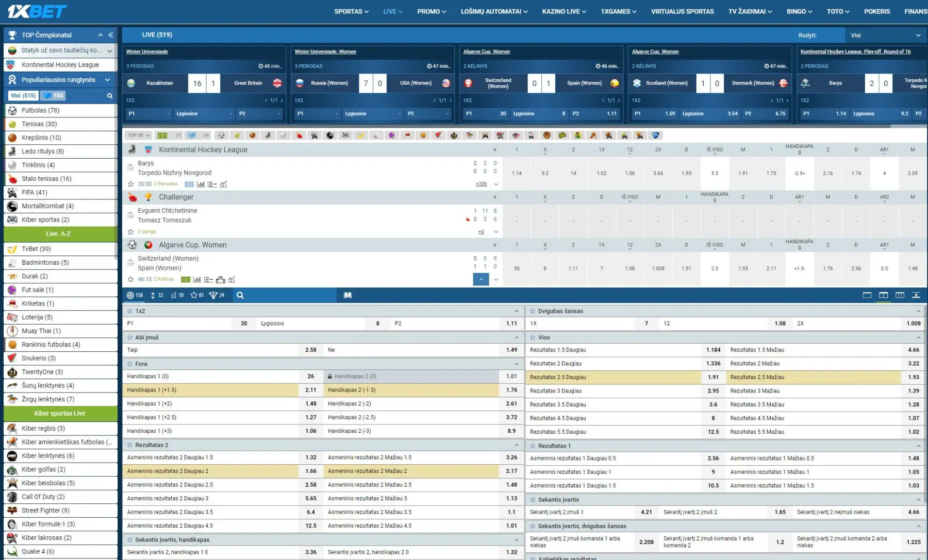Viewport: 928px width, 560px height.
Task: Expand Barys match markets chevron
Action: (496, 184)
